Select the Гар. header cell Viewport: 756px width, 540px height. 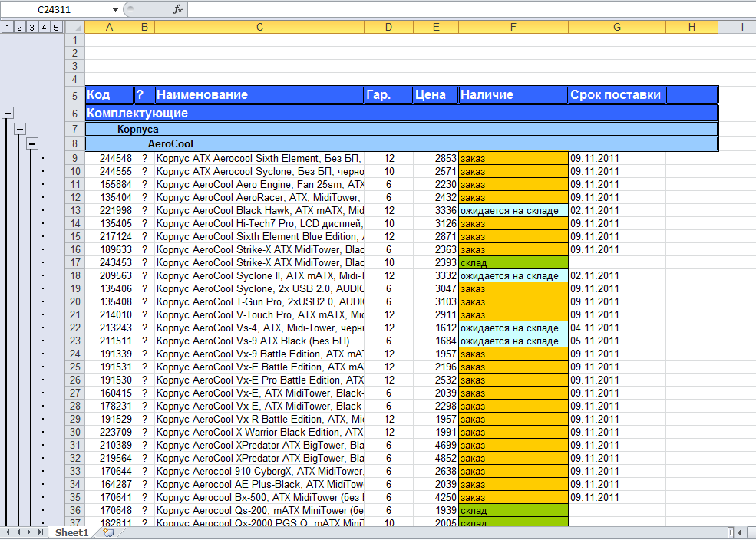click(388, 95)
